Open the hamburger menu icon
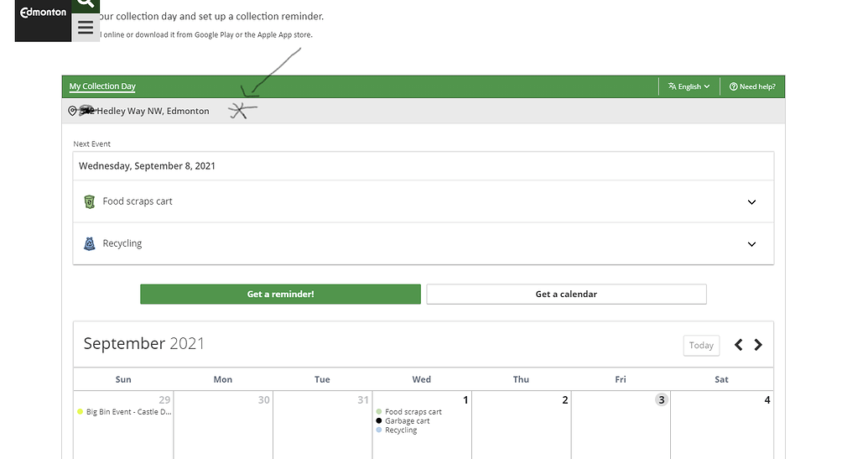This screenshot has height=459, width=868. pyautogui.click(x=86, y=27)
